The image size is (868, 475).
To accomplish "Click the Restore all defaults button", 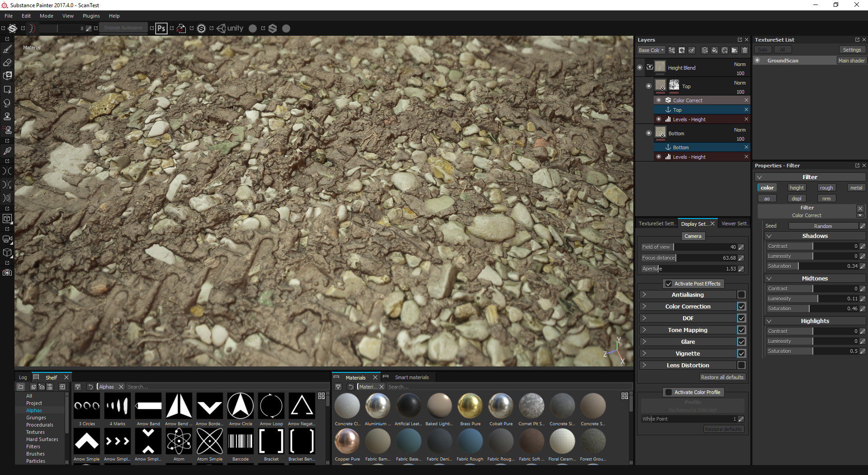I will (x=722, y=377).
